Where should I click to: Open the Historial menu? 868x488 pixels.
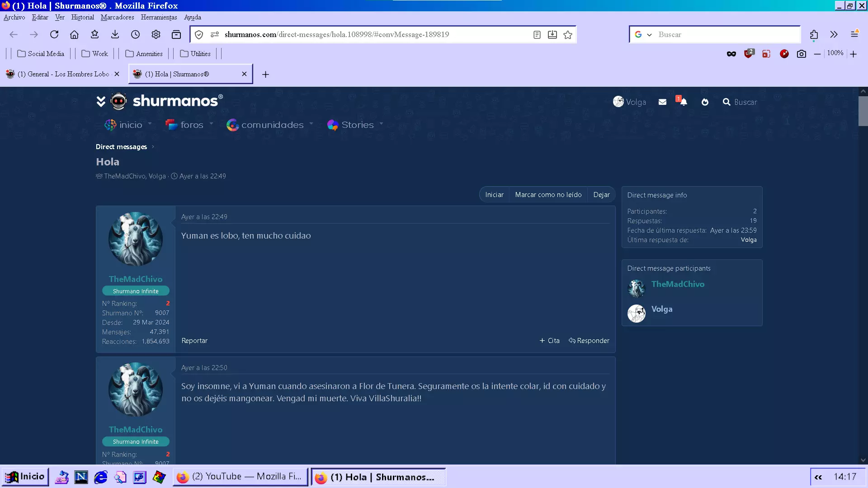pos(83,17)
